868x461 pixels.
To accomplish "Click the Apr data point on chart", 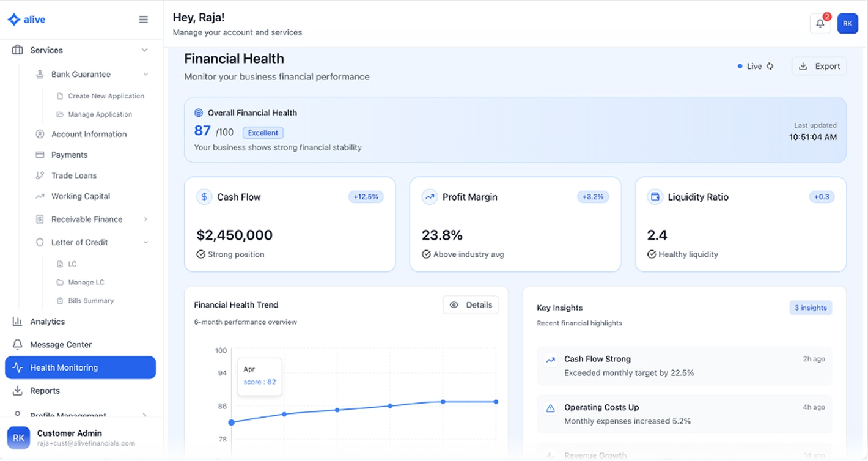I will click(x=232, y=422).
